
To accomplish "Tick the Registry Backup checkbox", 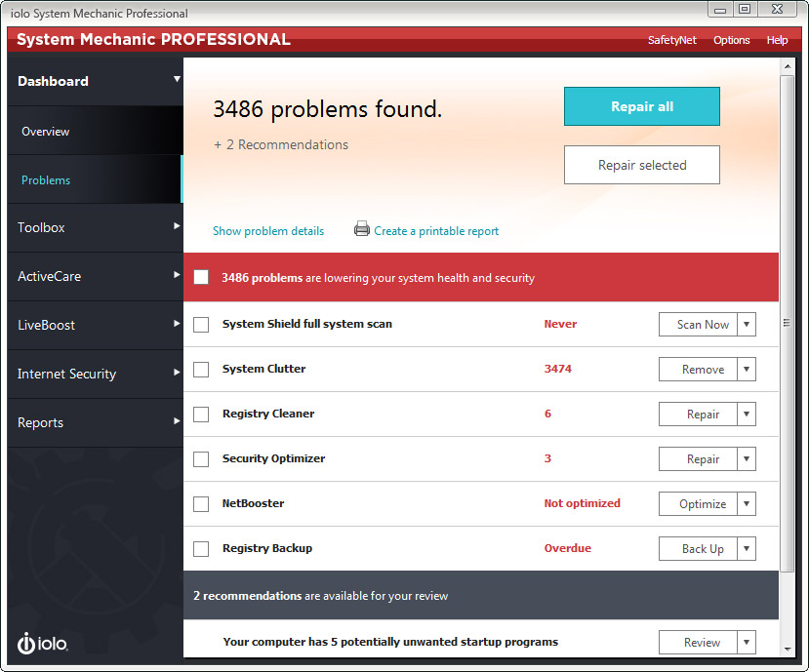I will tap(201, 549).
